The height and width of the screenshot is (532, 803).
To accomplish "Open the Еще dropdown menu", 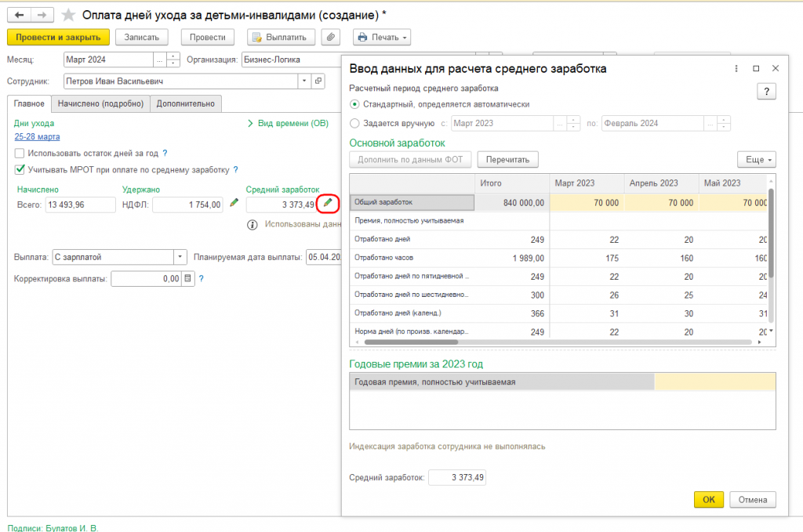I will (757, 160).
